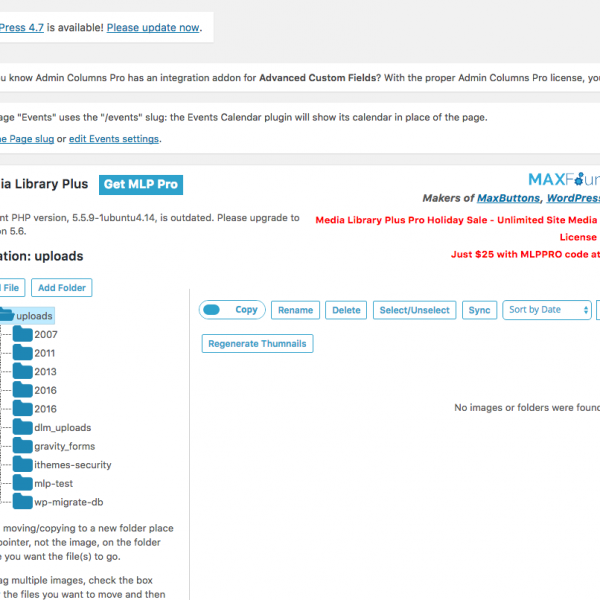Select the wp-migrate-db folder label

coord(69,502)
